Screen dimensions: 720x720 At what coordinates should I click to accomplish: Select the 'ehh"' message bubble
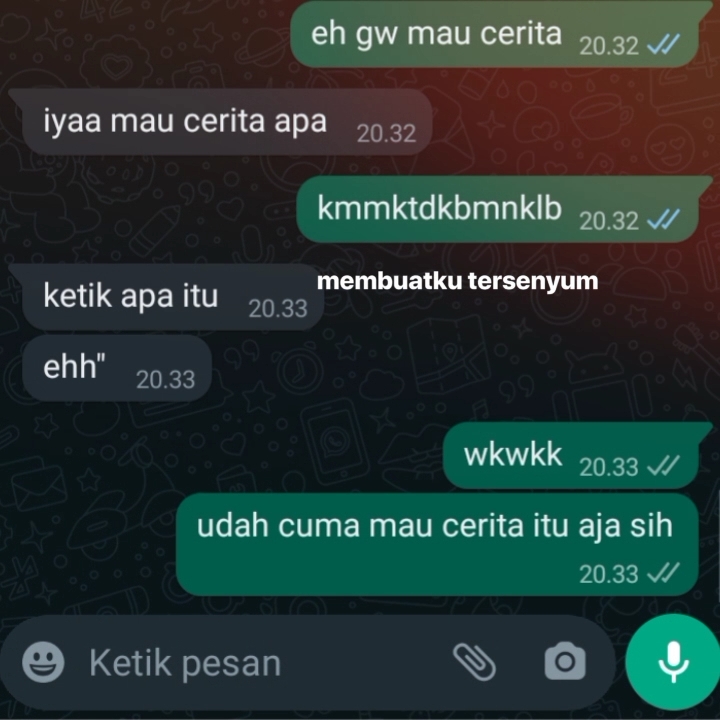click(x=117, y=368)
